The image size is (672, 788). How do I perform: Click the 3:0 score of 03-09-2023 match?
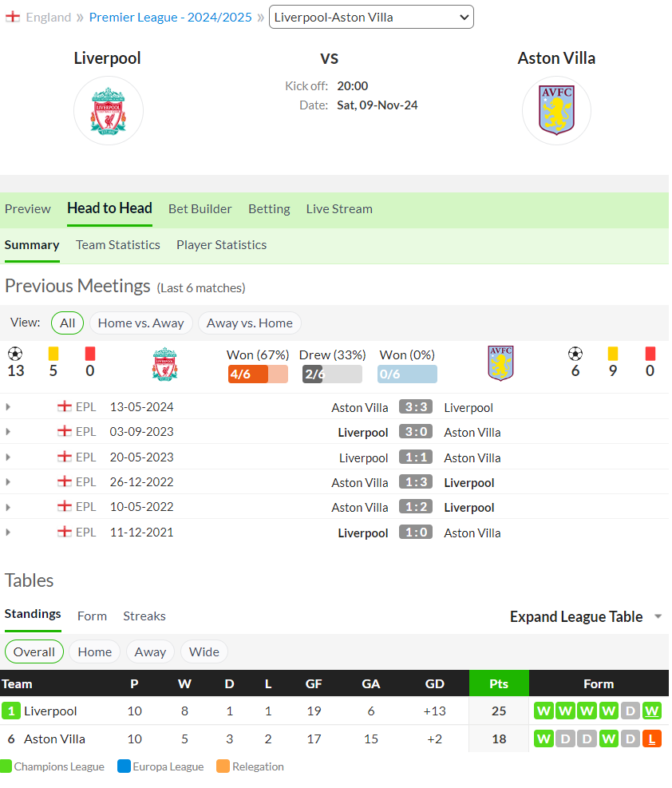coord(416,432)
